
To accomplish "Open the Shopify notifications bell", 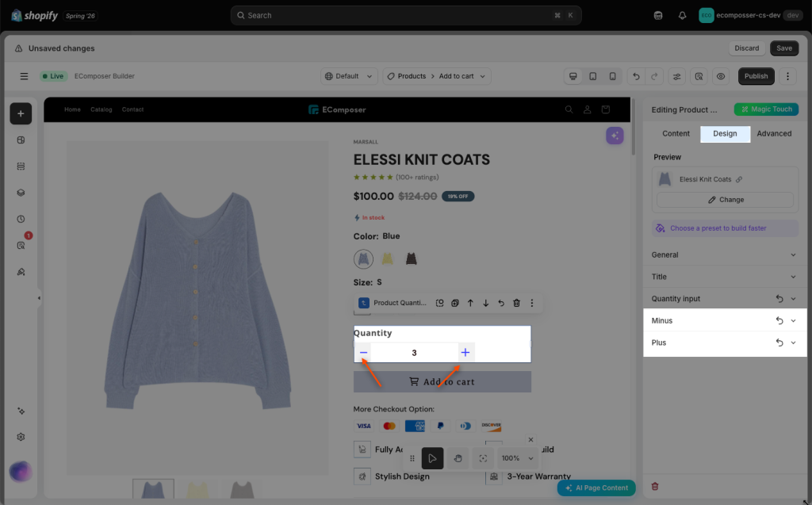I will tap(682, 16).
